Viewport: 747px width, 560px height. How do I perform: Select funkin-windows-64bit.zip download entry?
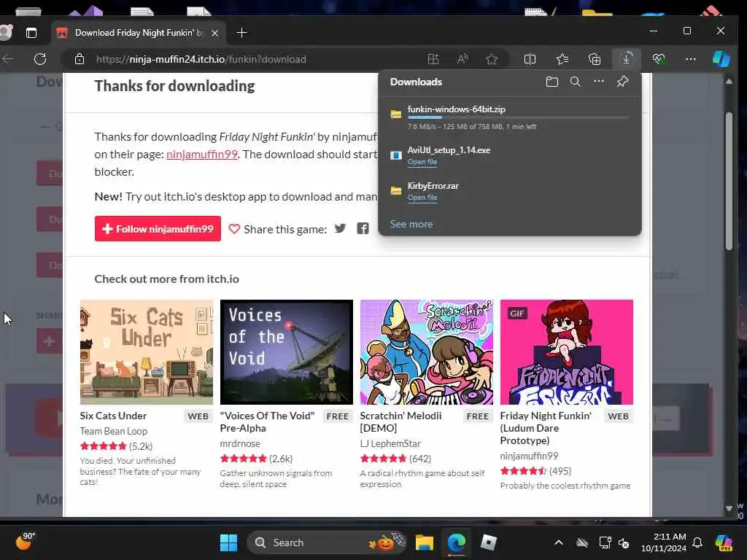(509, 117)
